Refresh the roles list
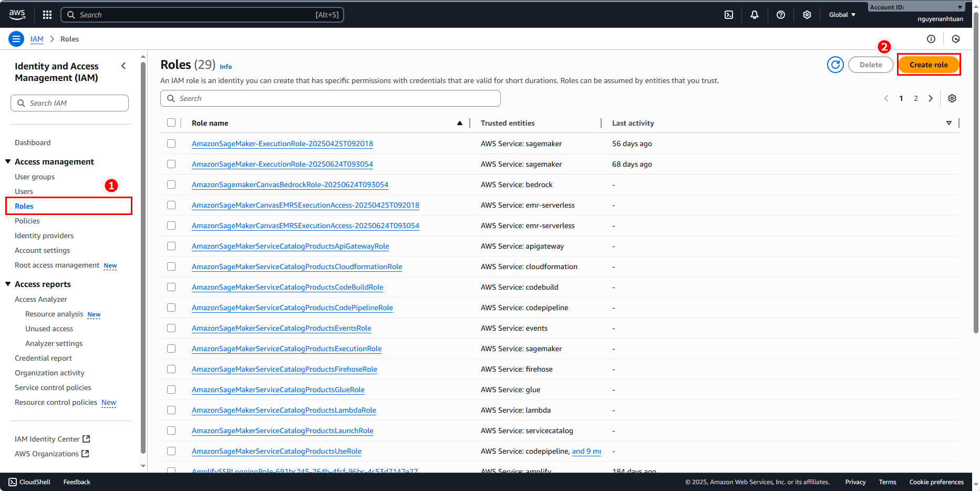980x491 pixels. click(x=835, y=65)
